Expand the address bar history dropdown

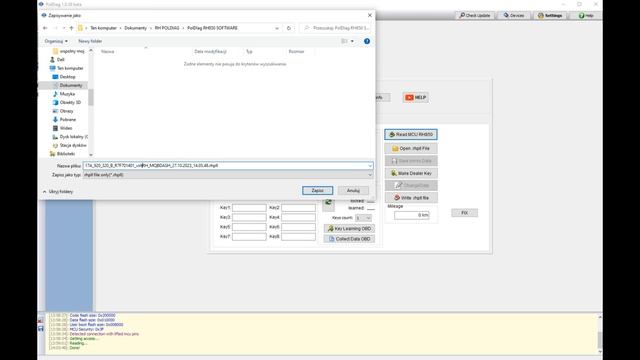click(x=277, y=28)
